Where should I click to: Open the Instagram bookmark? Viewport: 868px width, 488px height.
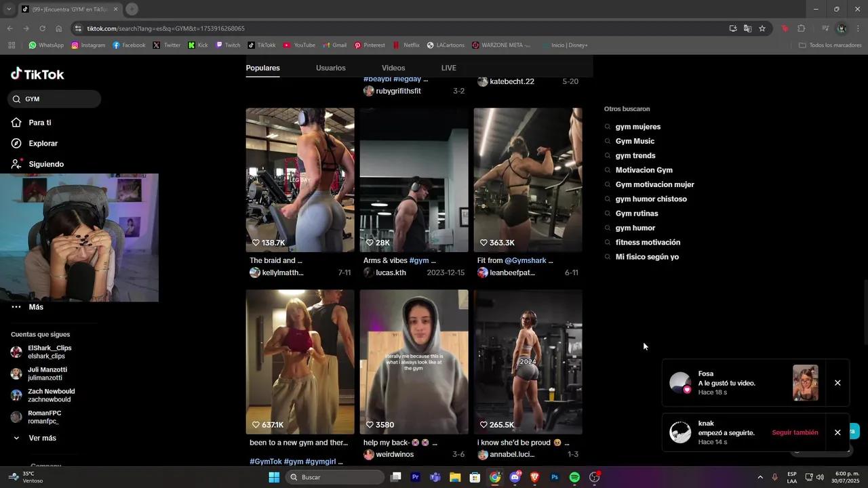[88, 45]
